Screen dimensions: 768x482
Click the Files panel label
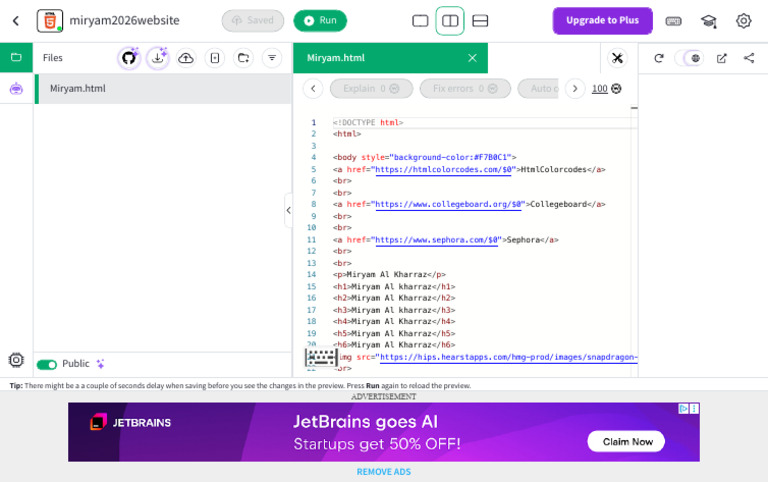point(53,58)
